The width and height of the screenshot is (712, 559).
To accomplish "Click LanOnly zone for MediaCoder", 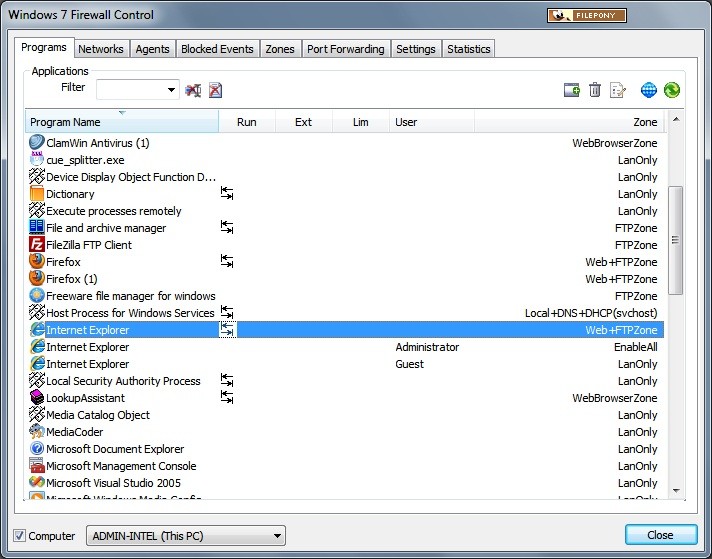I will coord(637,432).
